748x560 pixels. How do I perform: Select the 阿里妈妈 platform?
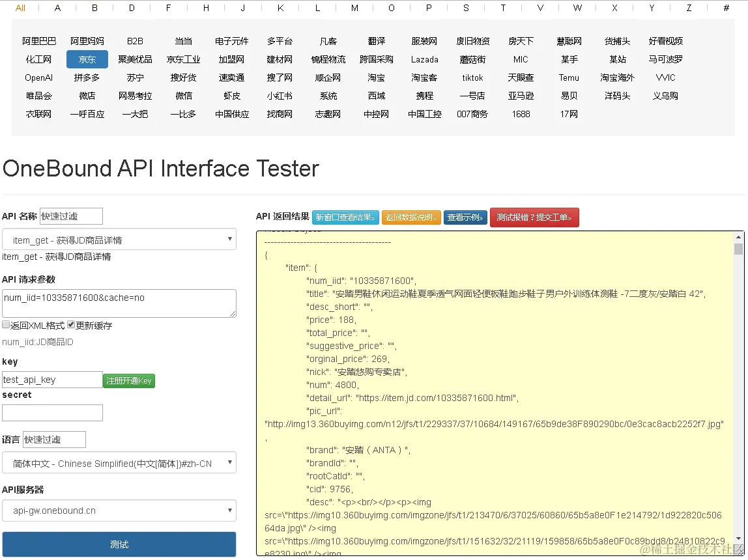87,41
